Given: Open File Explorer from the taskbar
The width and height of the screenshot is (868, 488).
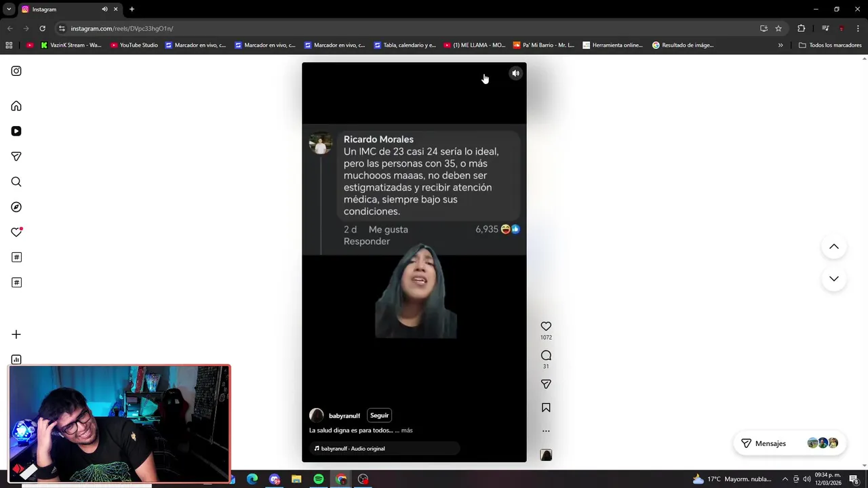Looking at the screenshot, I should (x=296, y=479).
